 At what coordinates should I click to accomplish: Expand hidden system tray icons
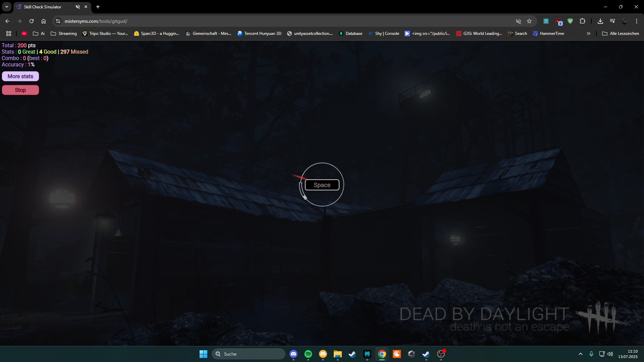pyautogui.click(x=581, y=354)
